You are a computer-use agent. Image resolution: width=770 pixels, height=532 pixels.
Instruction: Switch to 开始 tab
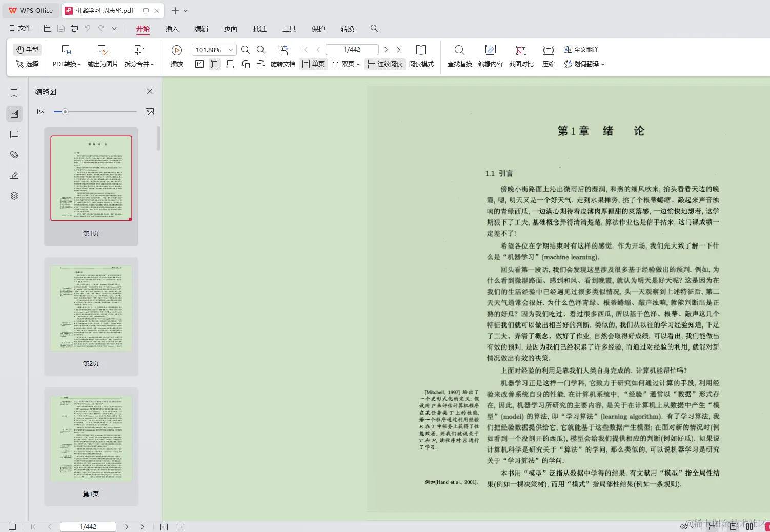tap(143, 29)
